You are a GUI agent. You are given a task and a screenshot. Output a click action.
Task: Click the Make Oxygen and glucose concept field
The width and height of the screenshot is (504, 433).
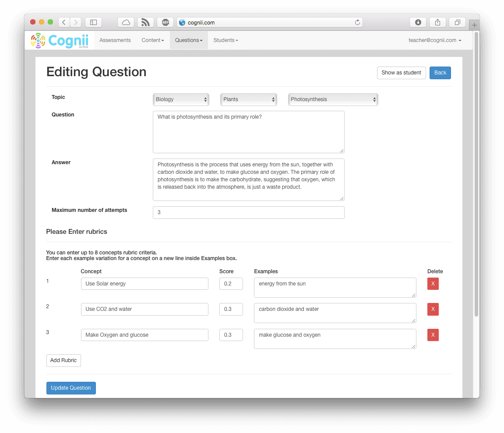[x=145, y=335]
